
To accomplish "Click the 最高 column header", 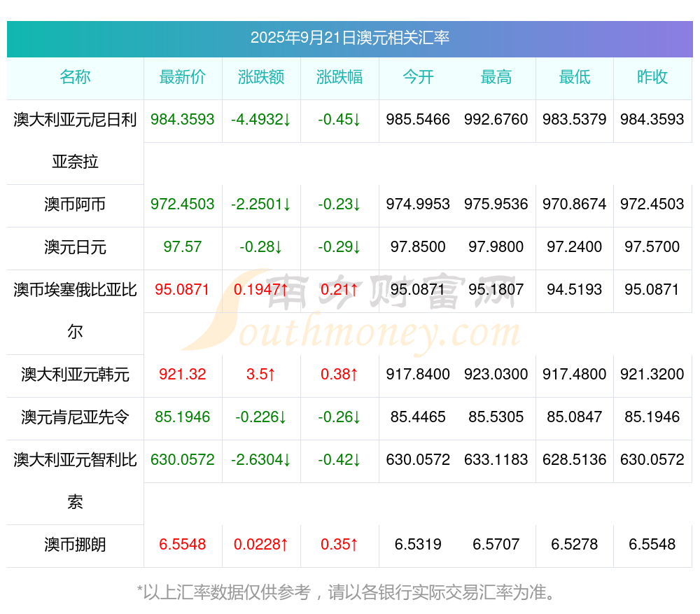I will (x=496, y=77).
